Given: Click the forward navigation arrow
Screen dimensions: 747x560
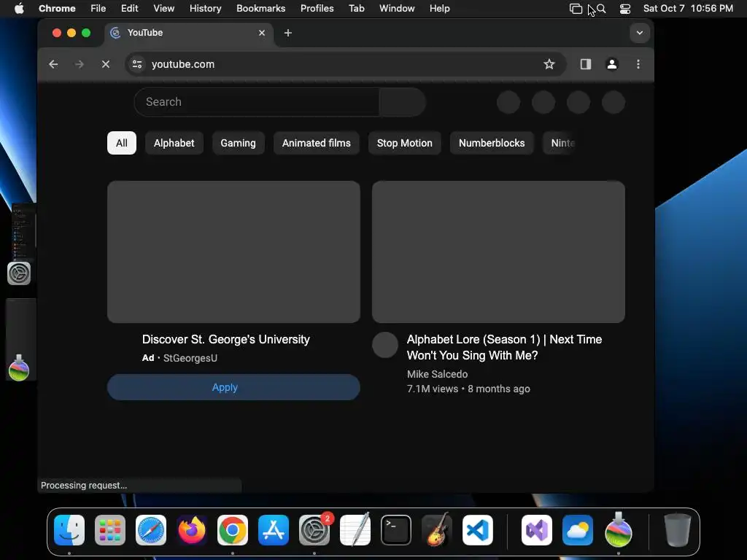Looking at the screenshot, I should pos(79,64).
